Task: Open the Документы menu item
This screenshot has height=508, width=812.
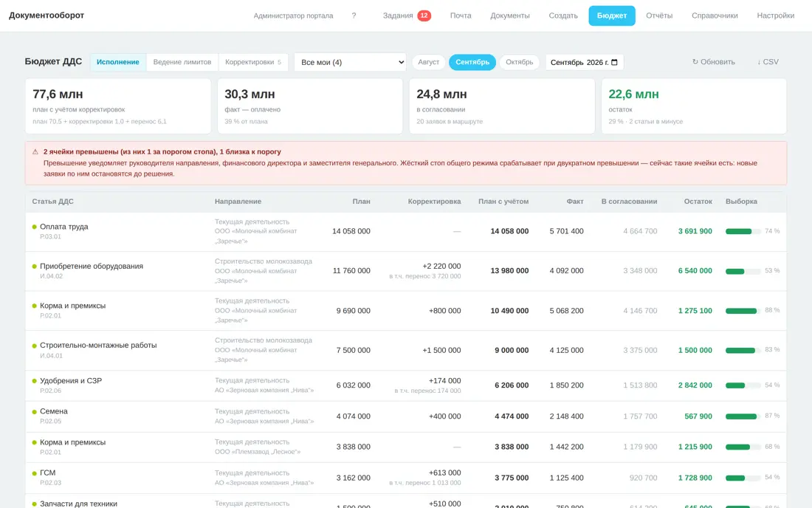Action: (510, 16)
